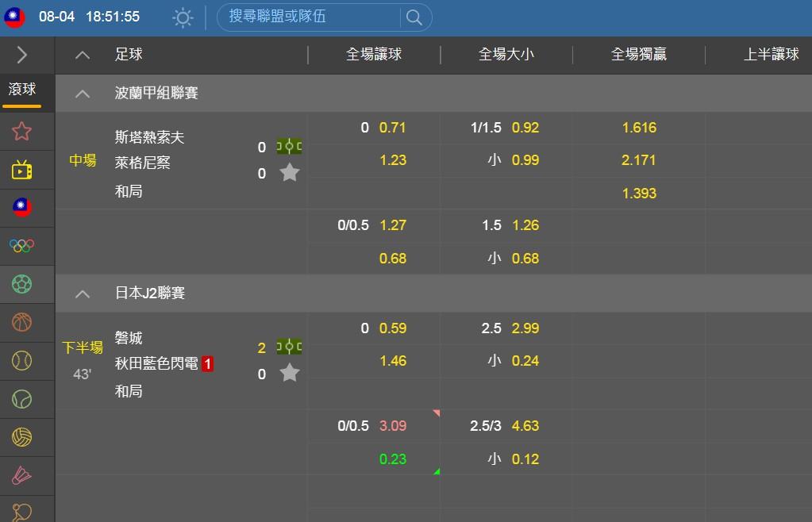Collapse the 足球 section chevron

pos(83,55)
